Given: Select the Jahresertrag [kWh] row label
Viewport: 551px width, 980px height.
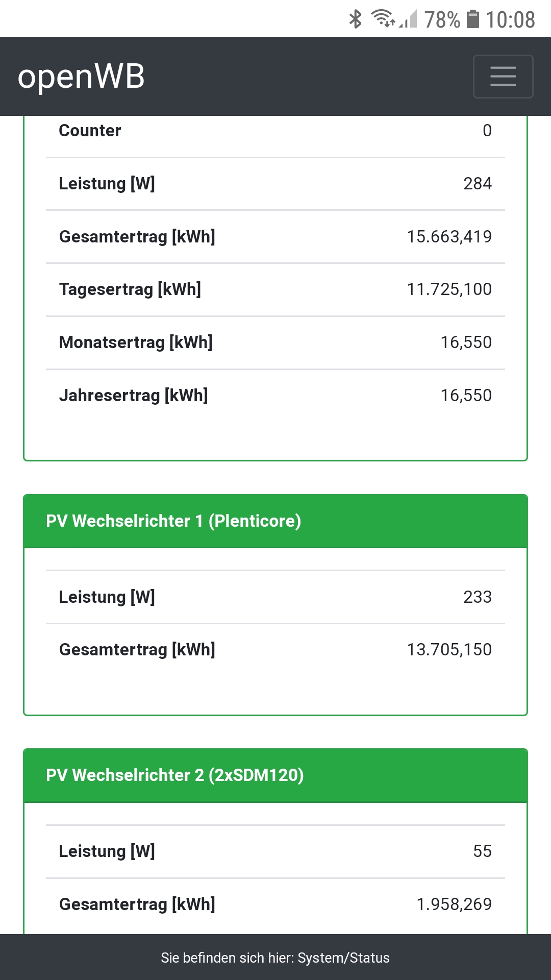Looking at the screenshot, I should [134, 396].
